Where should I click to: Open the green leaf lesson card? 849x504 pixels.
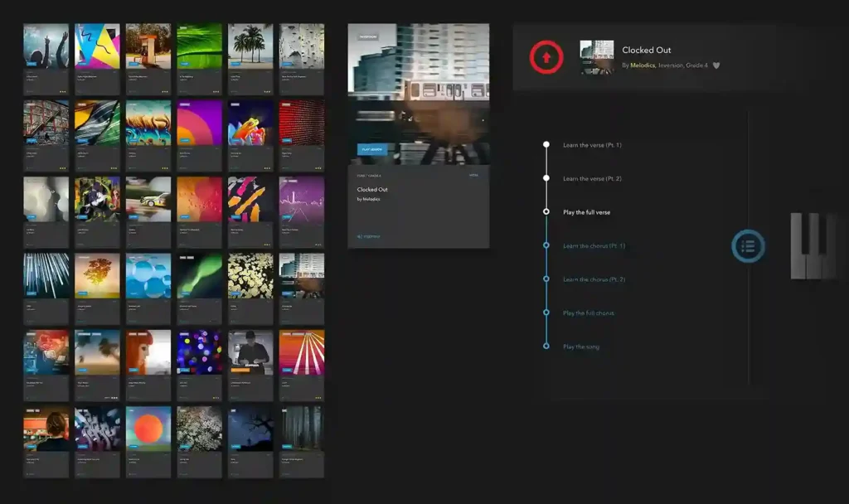point(200,47)
